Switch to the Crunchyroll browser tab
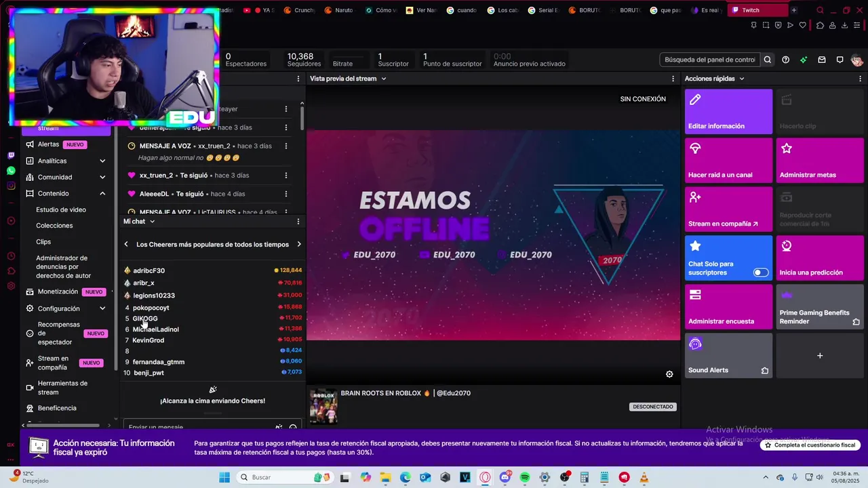 [299, 10]
